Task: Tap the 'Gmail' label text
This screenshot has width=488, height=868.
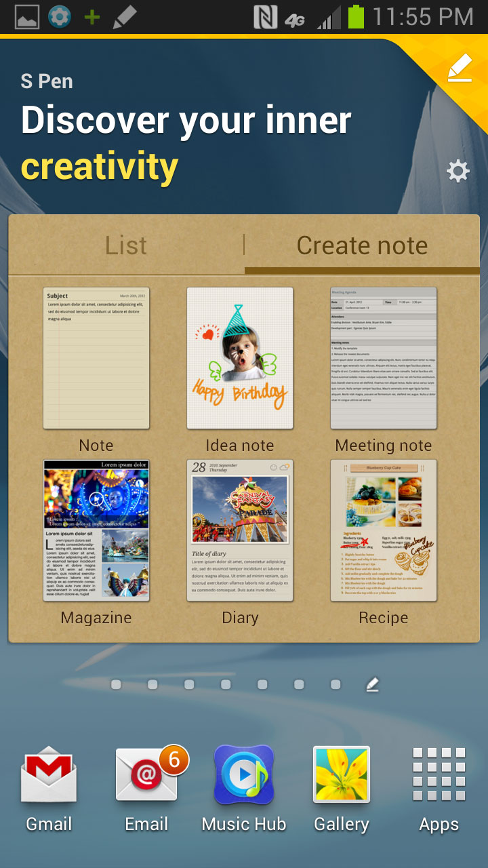Action: coord(49,825)
